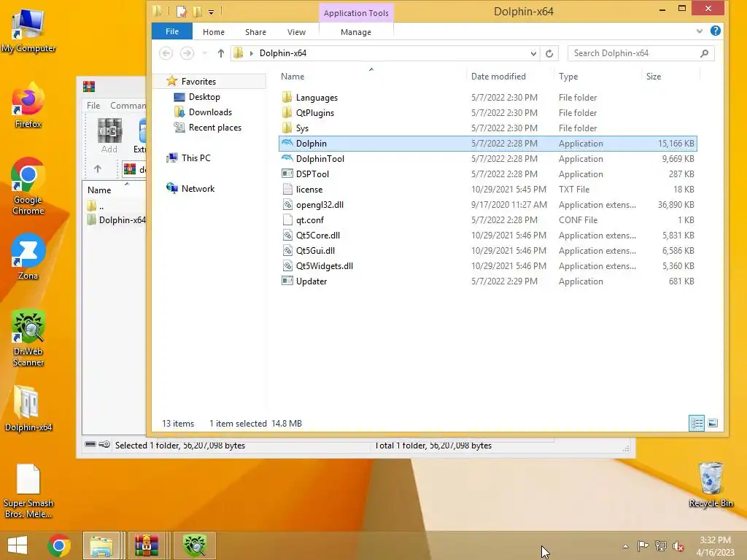The image size is (747, 560).
Task: Open the View ribbon tab
Action: pyautogui.click(x=296, y=32)
